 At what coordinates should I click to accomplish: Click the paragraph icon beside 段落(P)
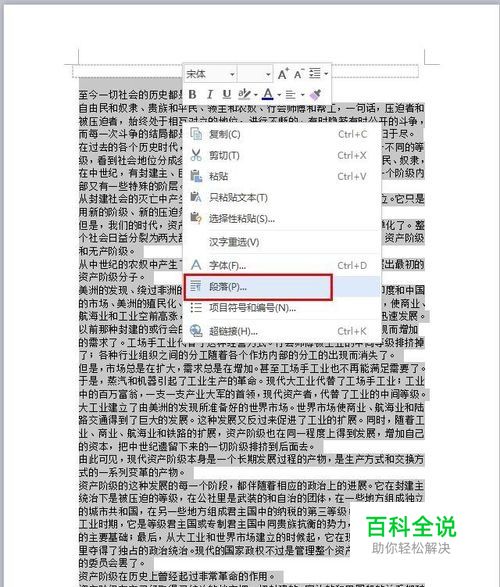point(196,286)
